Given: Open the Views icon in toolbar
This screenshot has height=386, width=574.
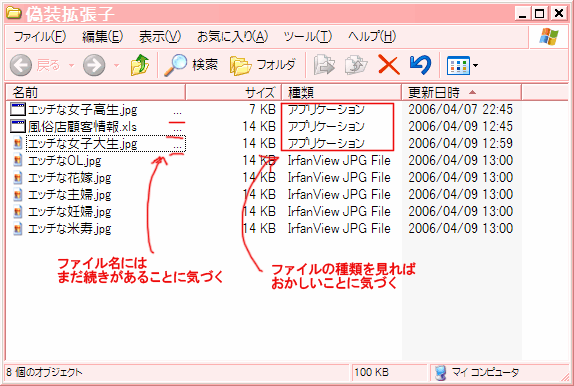Looking at the screenshot, I should (x=458, y=66).
